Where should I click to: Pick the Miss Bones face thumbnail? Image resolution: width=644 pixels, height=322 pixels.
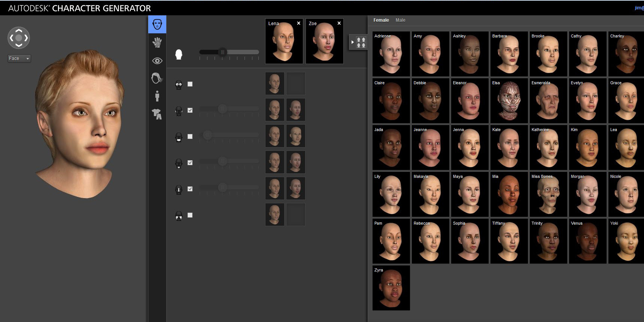[x=548, y=194]
